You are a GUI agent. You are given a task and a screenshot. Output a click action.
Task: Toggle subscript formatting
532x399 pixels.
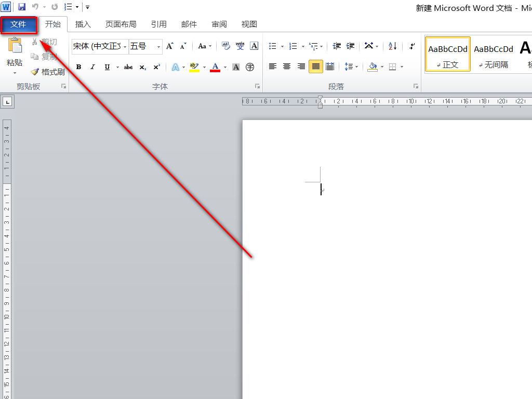pos(142,67)
